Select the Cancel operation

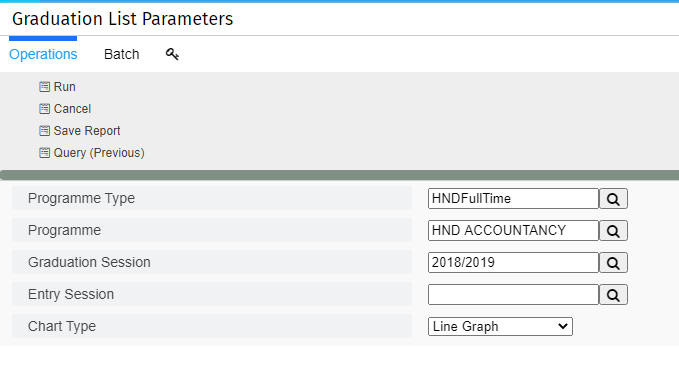[72, 109]
